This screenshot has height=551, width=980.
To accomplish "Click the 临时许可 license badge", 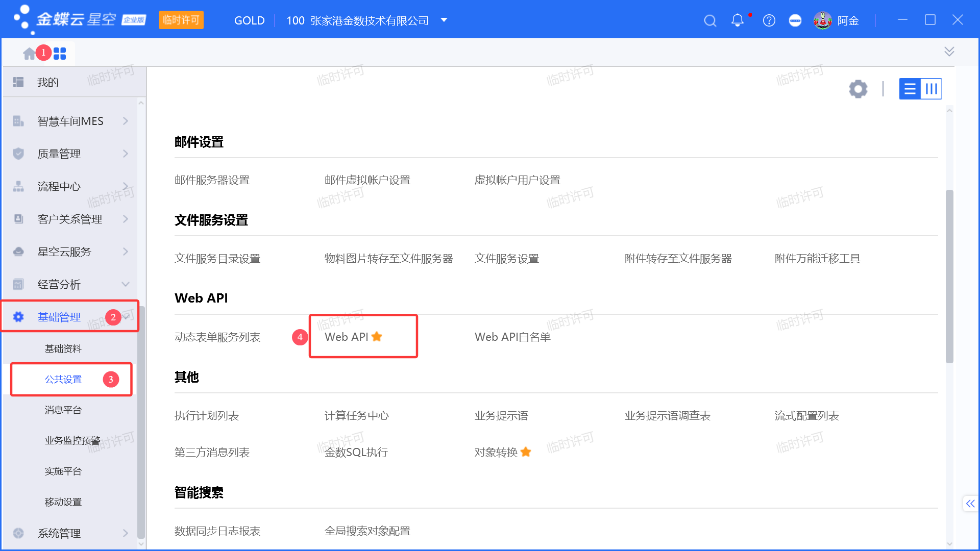I will tap(181, 20).
